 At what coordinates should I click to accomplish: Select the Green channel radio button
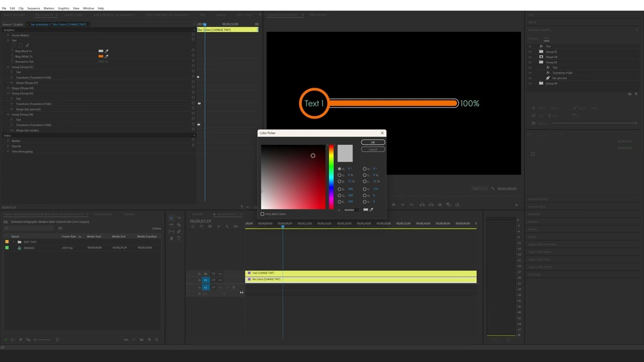pyautogui.click(x=340, y=195)
